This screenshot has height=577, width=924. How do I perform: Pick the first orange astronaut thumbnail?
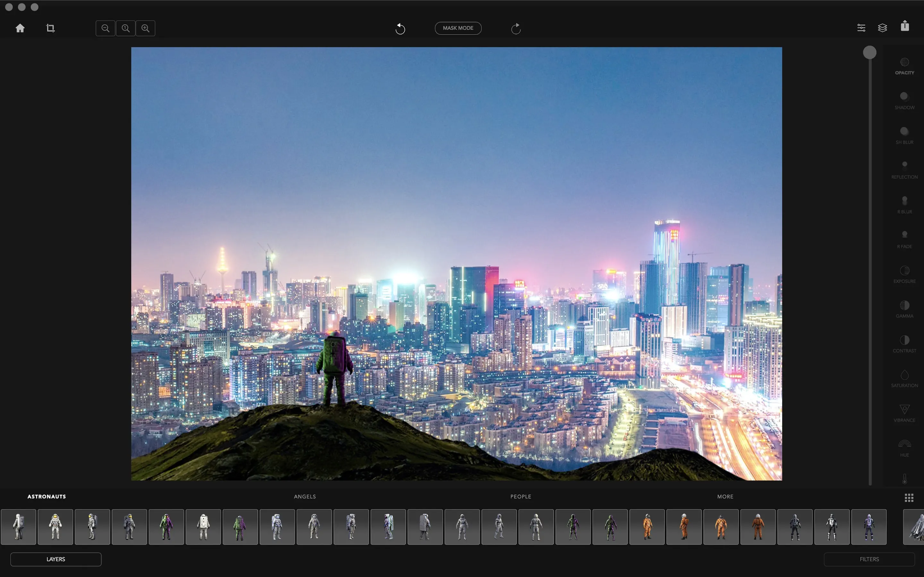click(x=647, y=527)
